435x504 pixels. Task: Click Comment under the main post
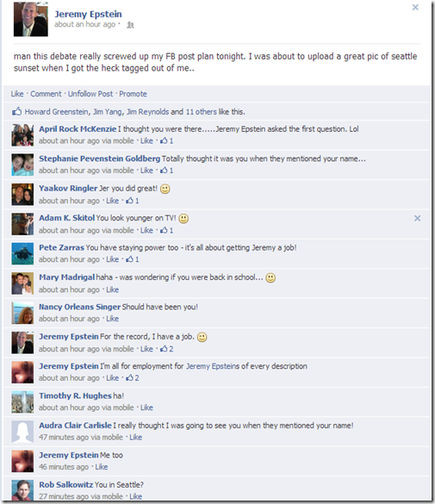coord(46,94)
